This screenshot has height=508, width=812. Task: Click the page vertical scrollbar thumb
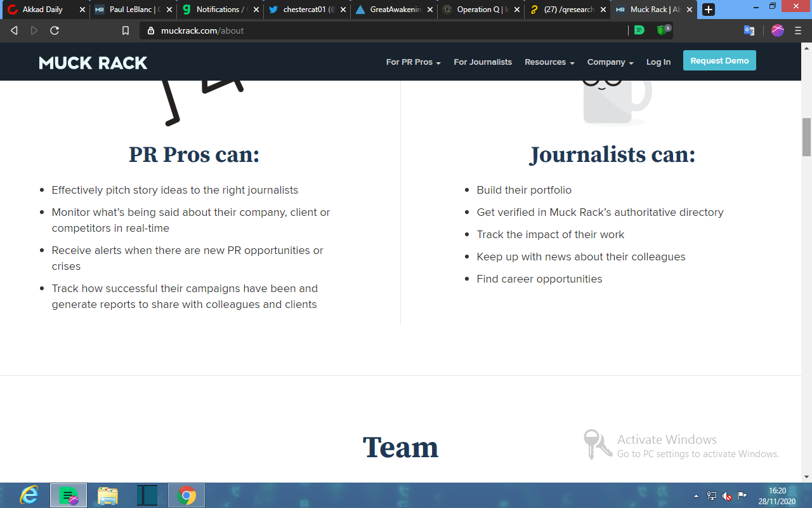[x=806, y=137]
